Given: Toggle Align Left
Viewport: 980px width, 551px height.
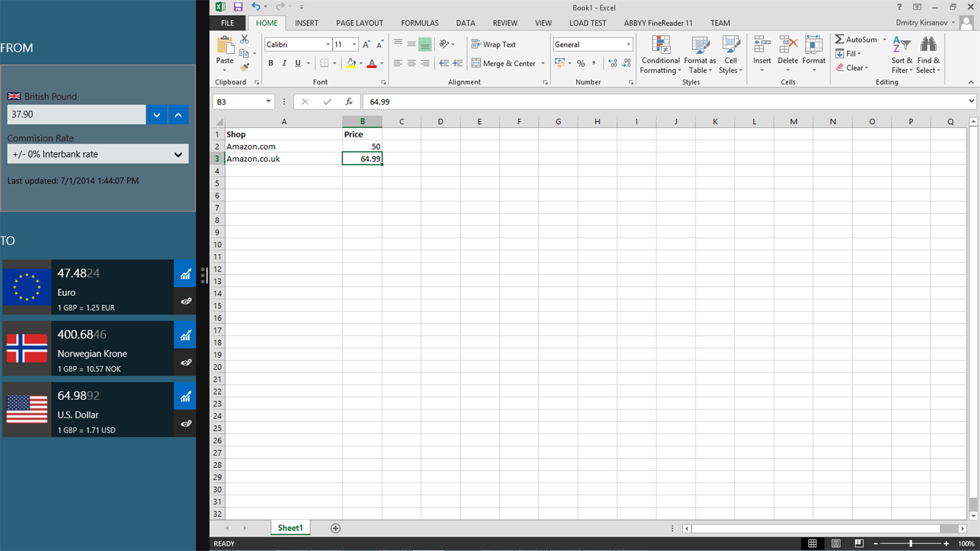Looking at the screenshot, I should point(398,63).
